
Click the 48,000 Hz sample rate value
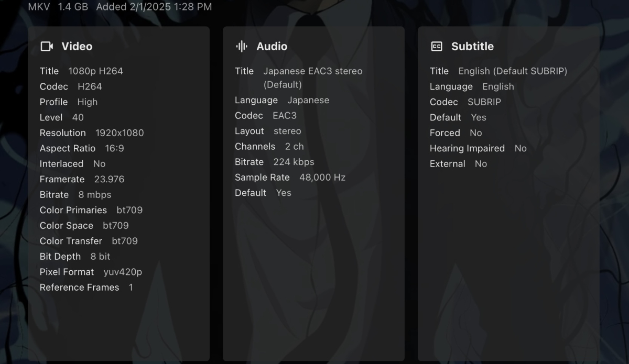(322, 178)
